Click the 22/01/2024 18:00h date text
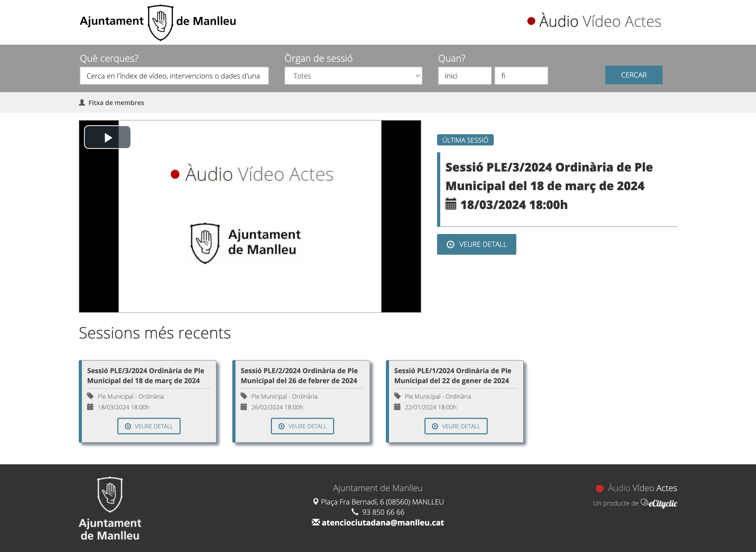 (430, 407)
